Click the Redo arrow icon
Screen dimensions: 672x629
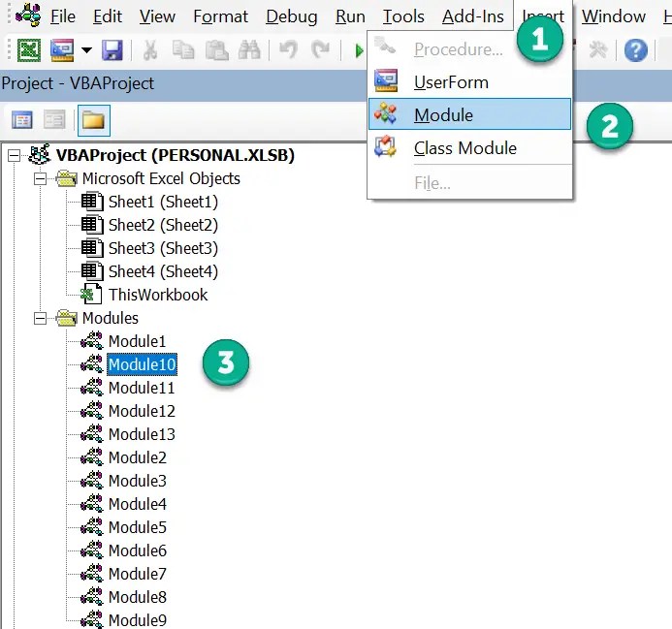321,50
